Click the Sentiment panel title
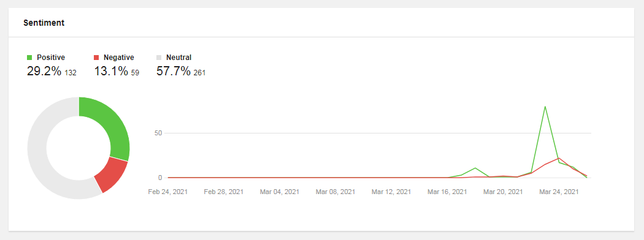The width and height of the screenshot is (644, 240). [x=44, y=23]
